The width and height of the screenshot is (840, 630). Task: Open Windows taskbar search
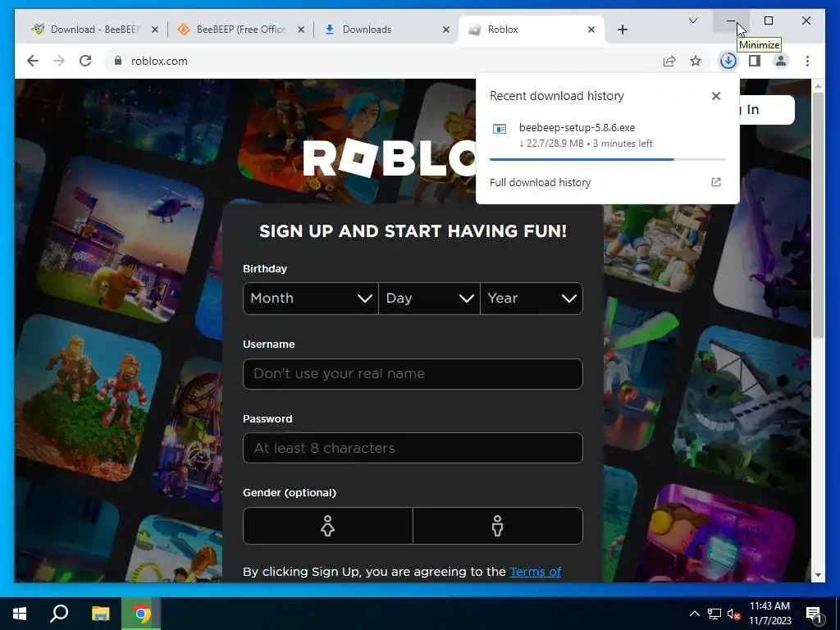coord(59,614)
